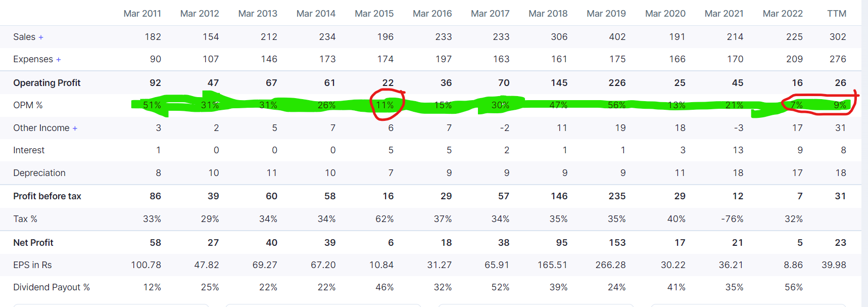Select the Net Profit row label
The width and height of the screenshot is (868, 307).
[x=33, y=243]
